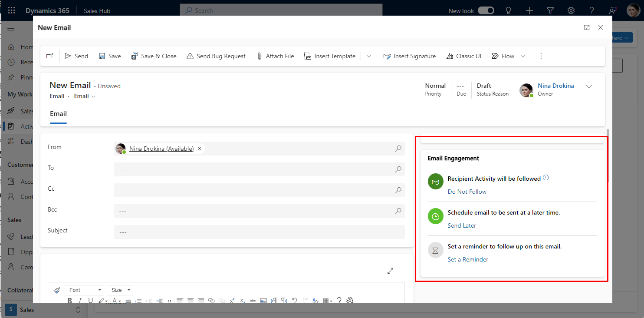Open the Size dropdown in editor
The image size is (644, 318).
(x=120, y=290)
